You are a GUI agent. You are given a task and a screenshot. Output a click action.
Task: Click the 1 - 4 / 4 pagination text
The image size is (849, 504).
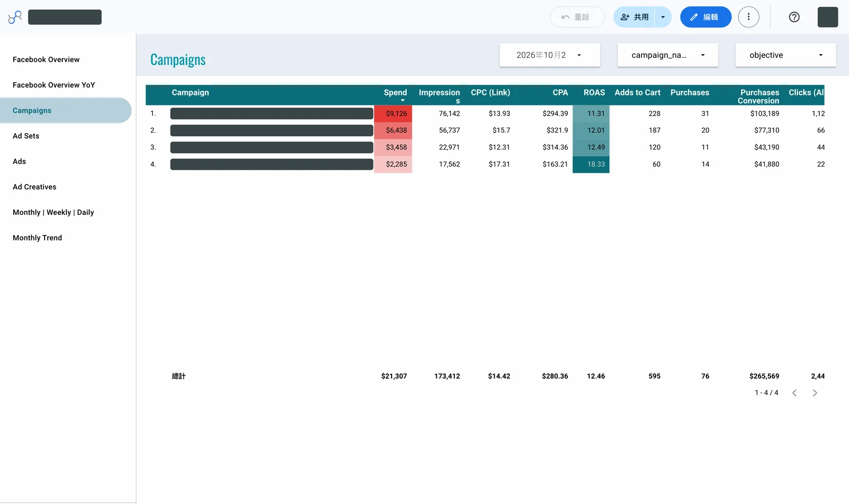tap(766, 393)
